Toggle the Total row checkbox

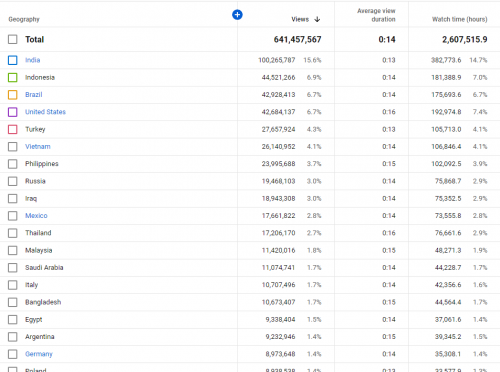13,39
